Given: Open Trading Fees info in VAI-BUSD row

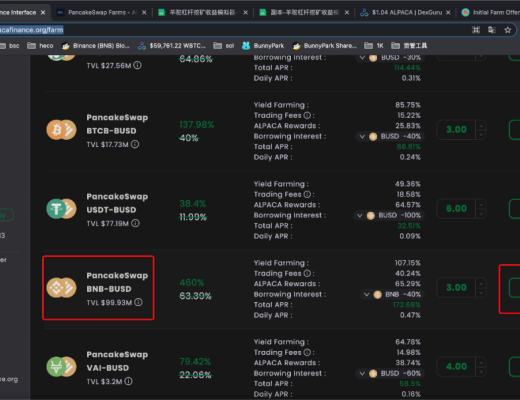Looking at the screenshot, I should point(307,352).
